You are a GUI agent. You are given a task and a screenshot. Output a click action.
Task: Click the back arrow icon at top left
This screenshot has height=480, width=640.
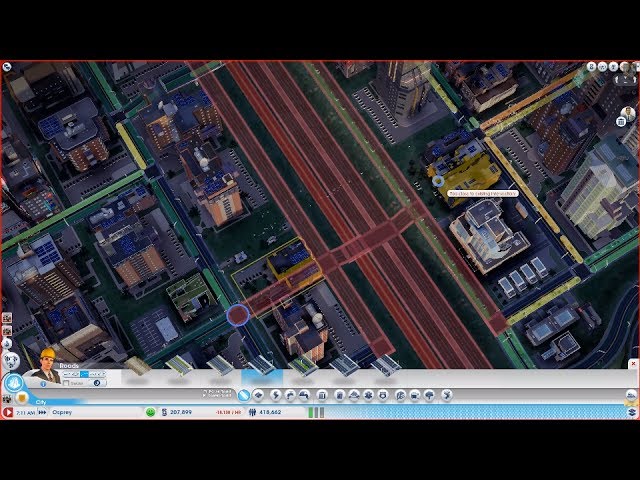coord(7,67)
